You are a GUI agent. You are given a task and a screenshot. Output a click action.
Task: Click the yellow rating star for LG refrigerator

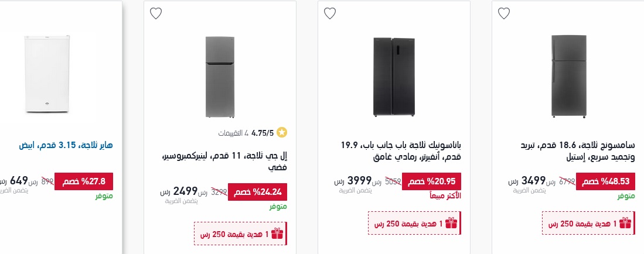(281, 133)
